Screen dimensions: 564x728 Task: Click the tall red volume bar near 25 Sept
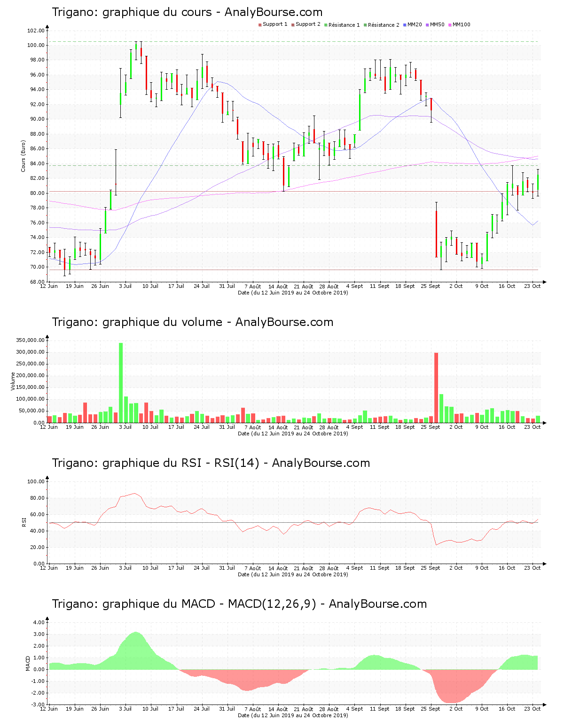click(x=436, y=387)
